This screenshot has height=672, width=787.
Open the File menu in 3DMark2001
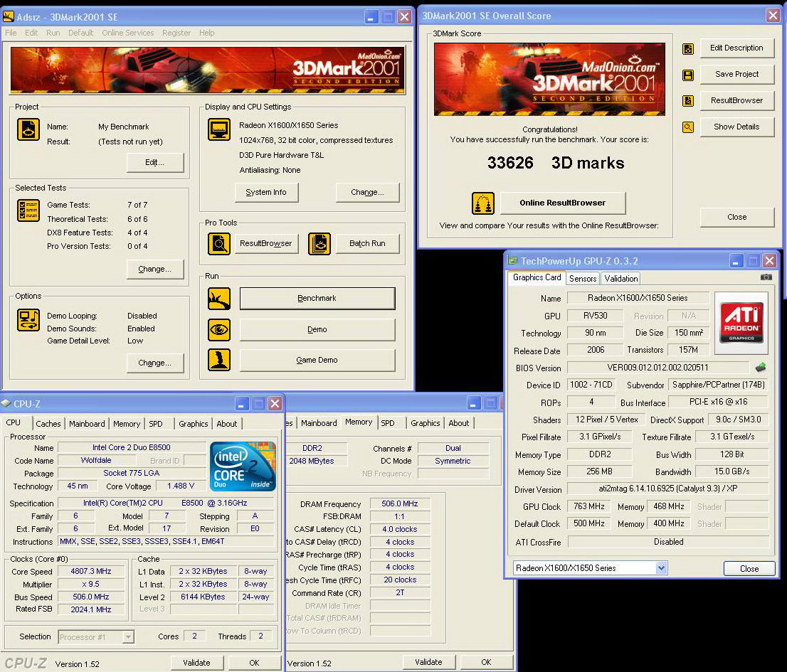point(11,33)
